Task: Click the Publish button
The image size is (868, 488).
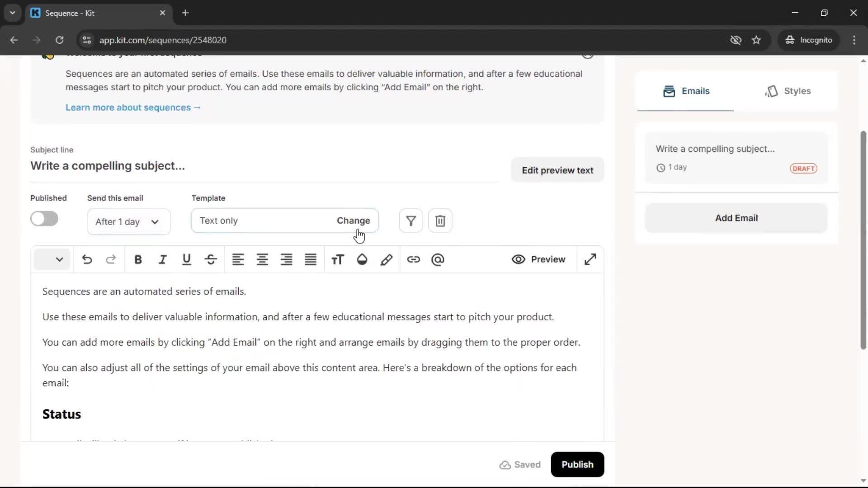Action: [x=577, y=465]
